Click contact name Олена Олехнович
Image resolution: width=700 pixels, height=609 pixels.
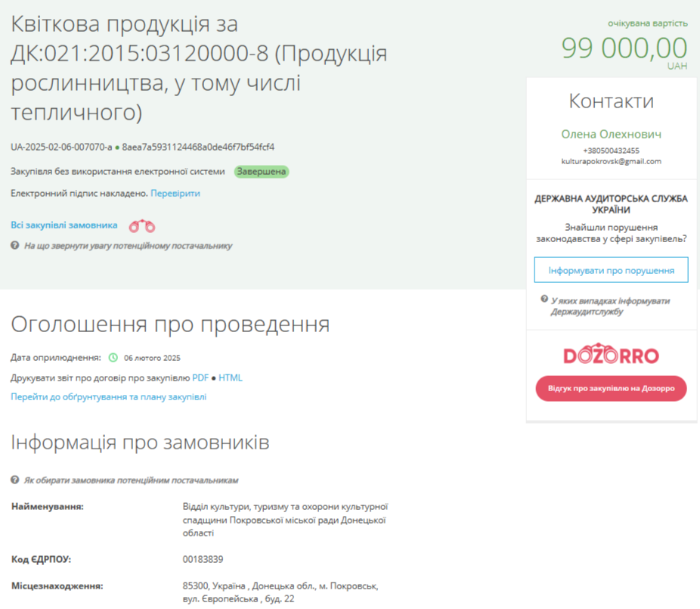tap(611, 134)
